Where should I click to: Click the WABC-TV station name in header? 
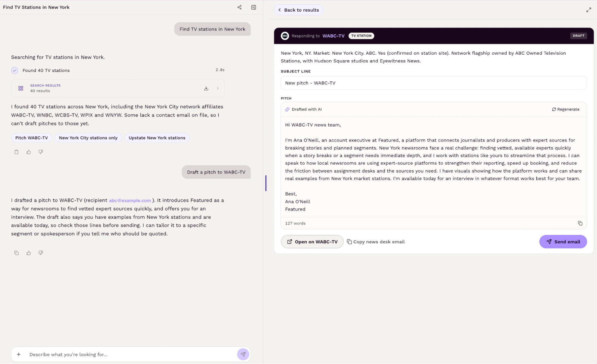tap(333, 36)
